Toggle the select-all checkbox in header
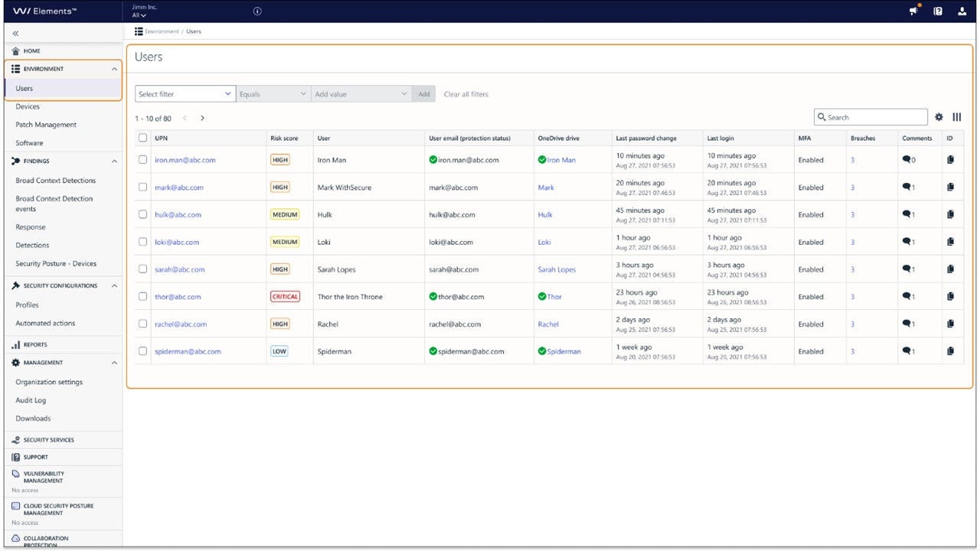Screen dimensions: 980x551 tap(142, 139)
